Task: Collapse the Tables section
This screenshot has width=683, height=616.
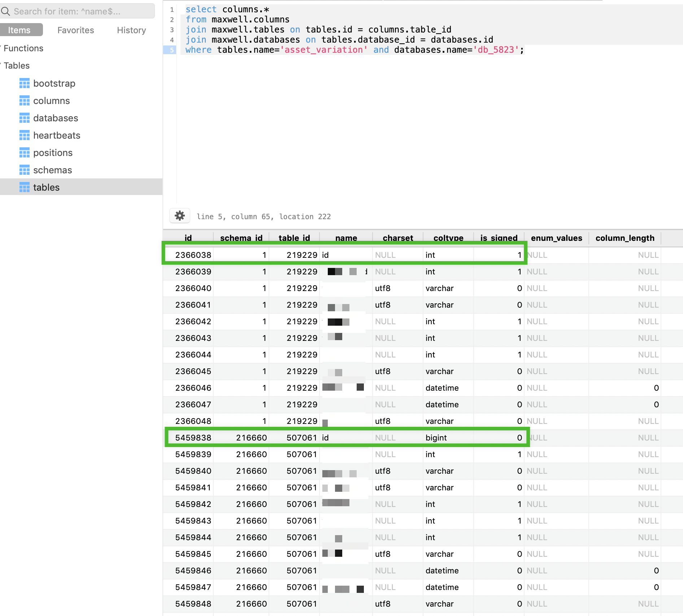Action: point(1,65)
